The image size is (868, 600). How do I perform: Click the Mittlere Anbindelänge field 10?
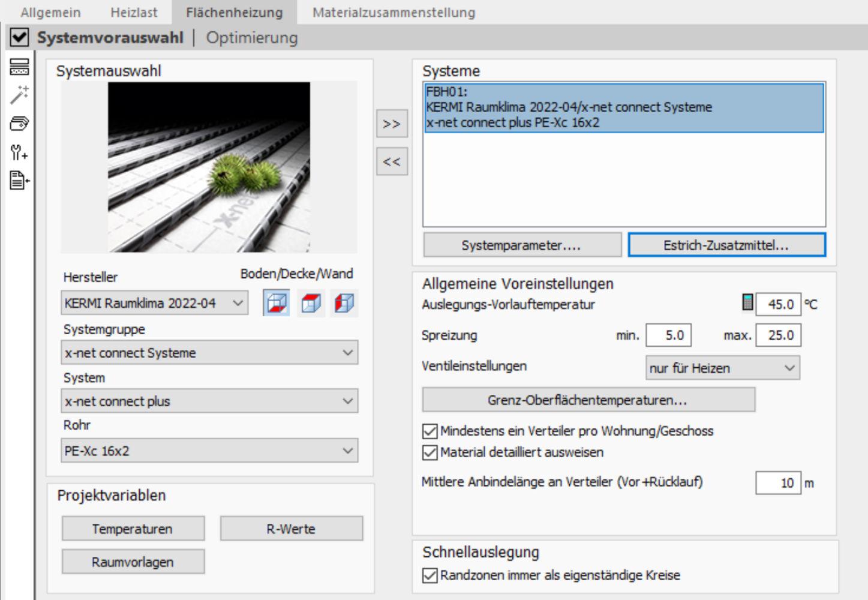click(778, 482)
